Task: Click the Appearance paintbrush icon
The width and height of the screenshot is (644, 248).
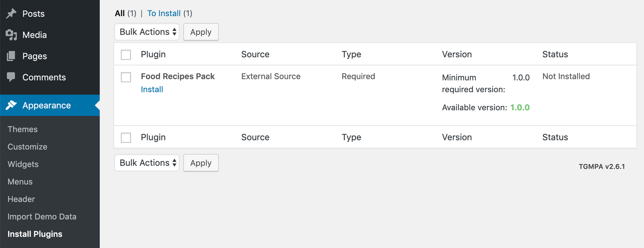Action: click(x=11, y=105)
